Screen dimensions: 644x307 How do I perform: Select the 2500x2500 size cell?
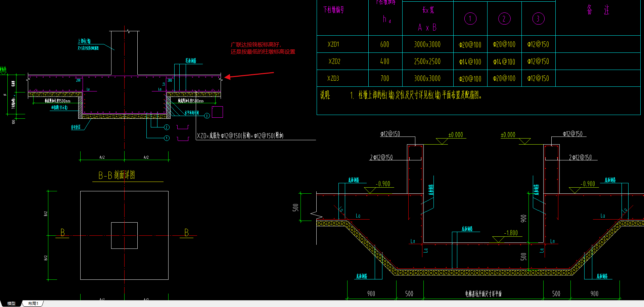(x=427, y=62)
